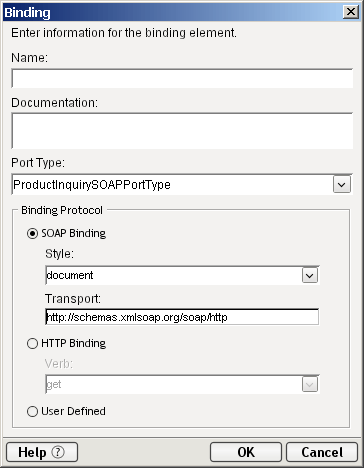The height and width of the screenshot is (468, 364).
Task: Expand the Style dropdown arrow
Action: click(x=310, y=275)
